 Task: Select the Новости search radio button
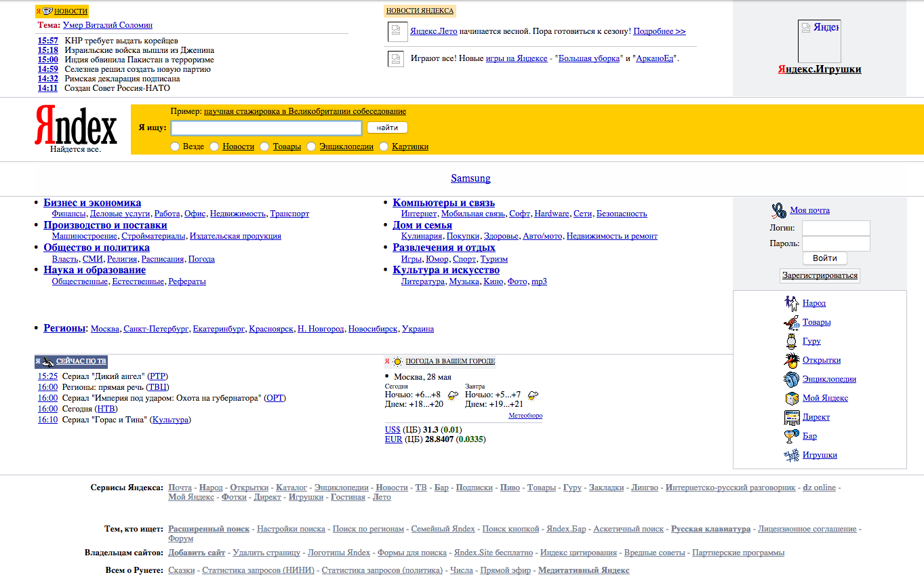214,146
